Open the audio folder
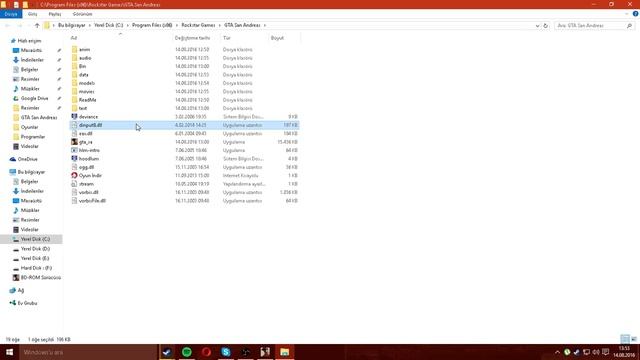The height and width of the screenshot is (360, 640). coord(85,58)
